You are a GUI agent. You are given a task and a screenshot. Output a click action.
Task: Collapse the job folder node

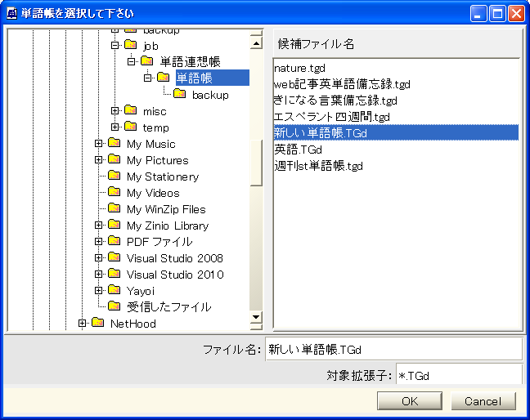coord(115,45)
